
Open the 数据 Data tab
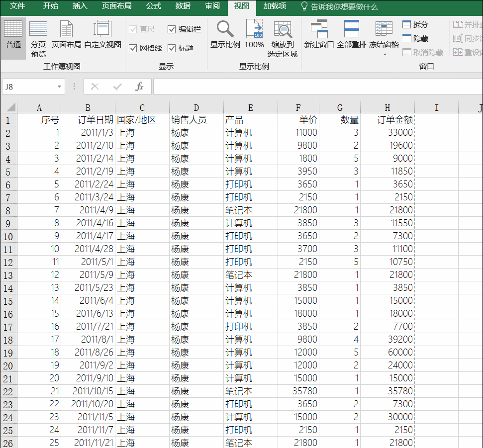[x=183, y=6]
